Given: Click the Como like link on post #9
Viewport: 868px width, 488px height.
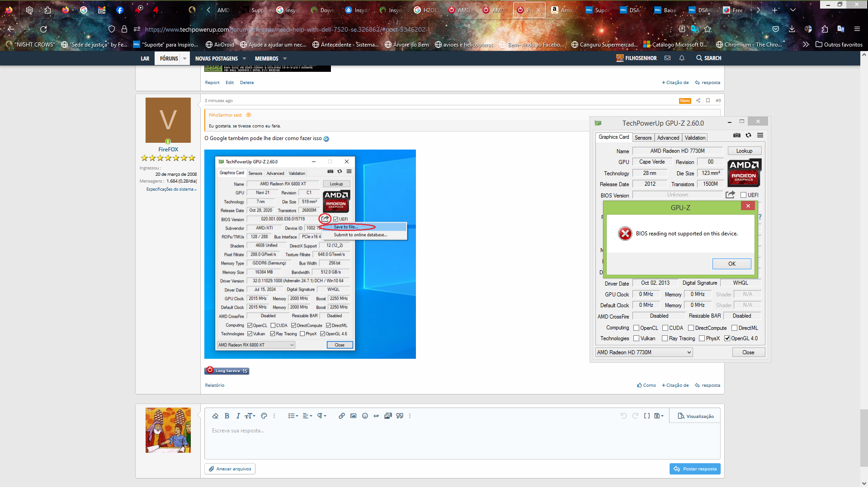Looking at the screenshot, I should click(x=646, y=385).
